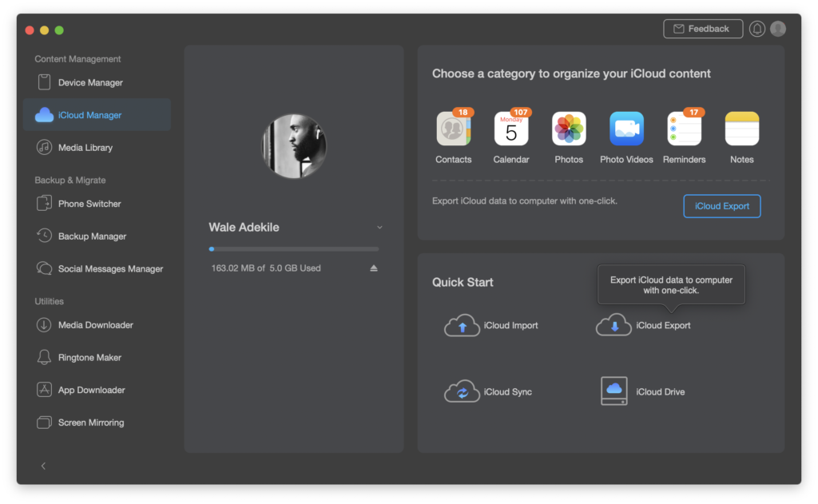Viewport: 818px width, 504px height.
Task: Click the Calendar badge showing 107
Action: tap(520, 112)
